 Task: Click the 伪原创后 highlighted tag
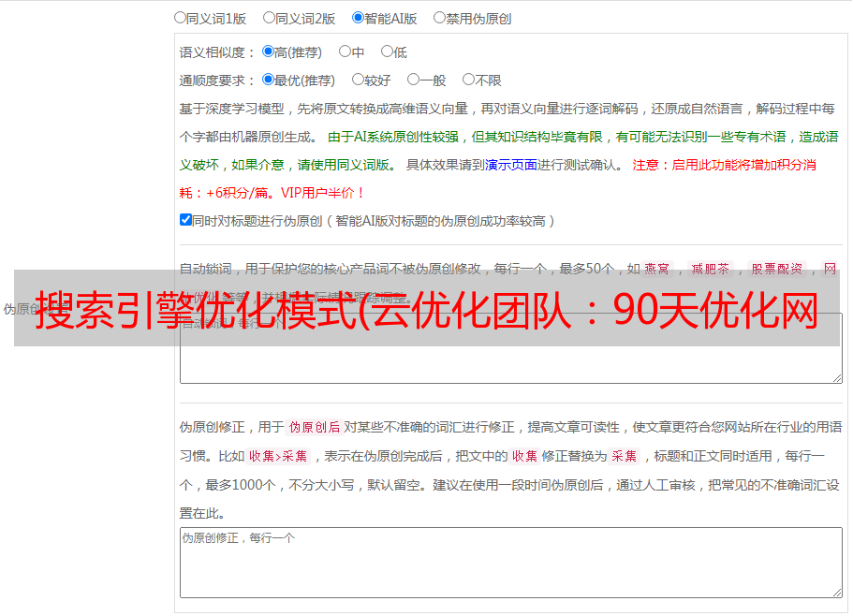[x=315, y=427]
